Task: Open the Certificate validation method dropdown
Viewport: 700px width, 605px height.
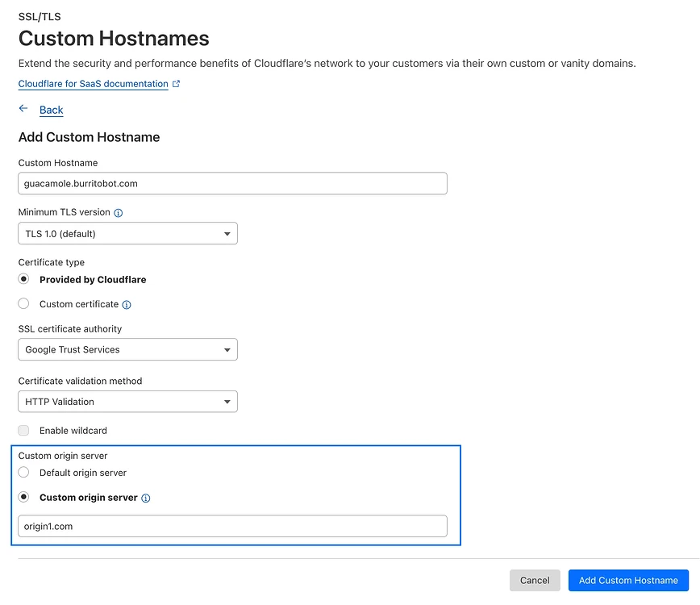Action: click(x=127, y=402)
